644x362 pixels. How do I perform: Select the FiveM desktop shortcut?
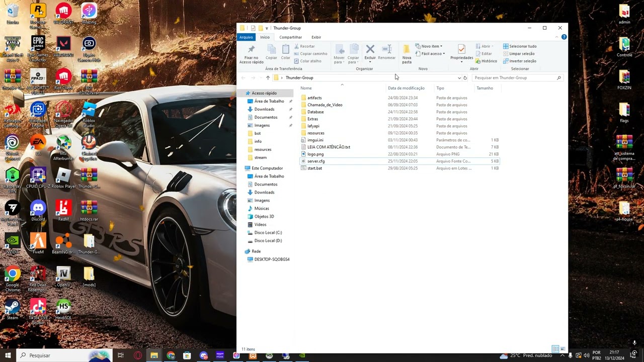[x=38, y=243]
